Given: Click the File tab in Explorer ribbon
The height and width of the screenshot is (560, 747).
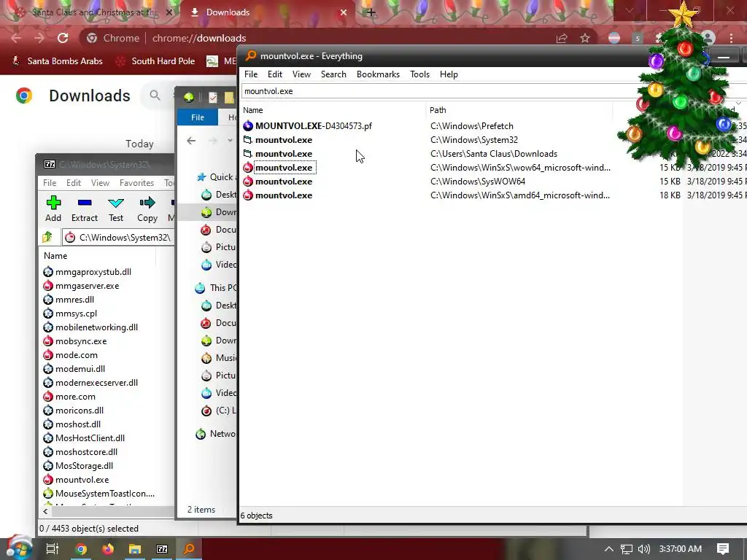Looking at the screenshot, I should (x=198, y=117).
